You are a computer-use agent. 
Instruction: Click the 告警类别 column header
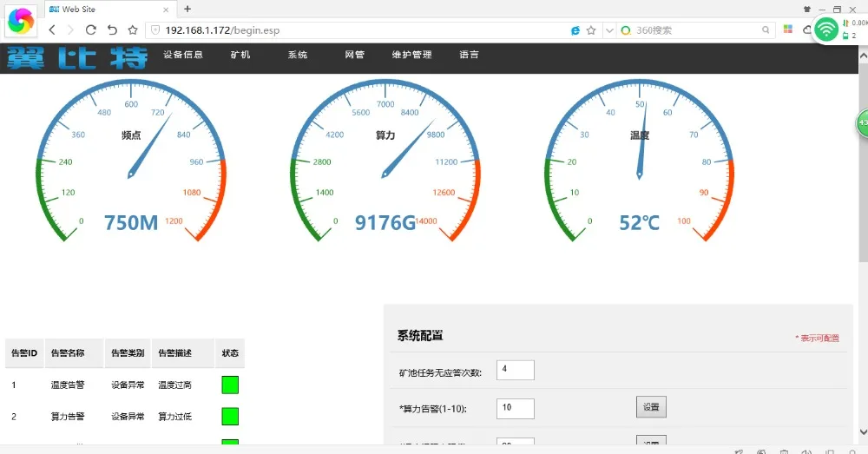[x=128, y=353]
